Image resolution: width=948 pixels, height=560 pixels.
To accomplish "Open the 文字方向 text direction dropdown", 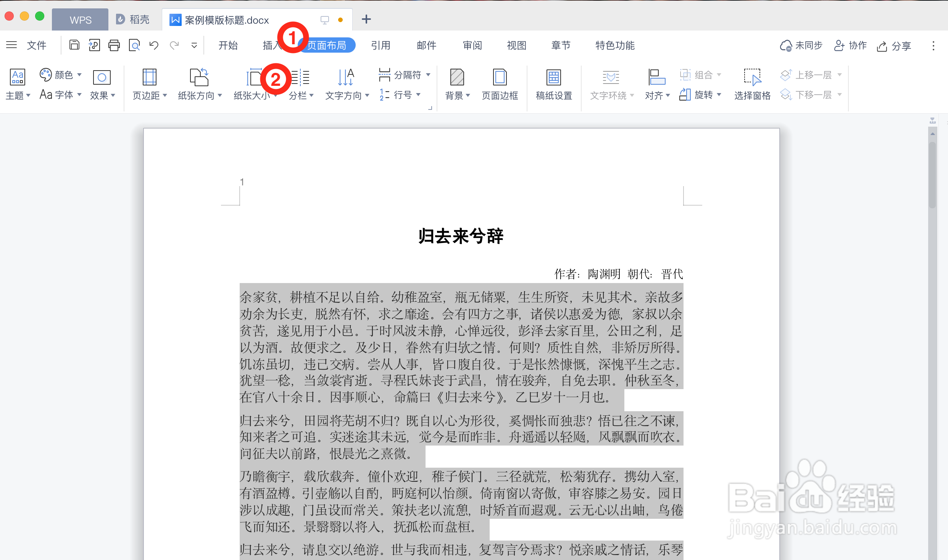I will [347, 84].
